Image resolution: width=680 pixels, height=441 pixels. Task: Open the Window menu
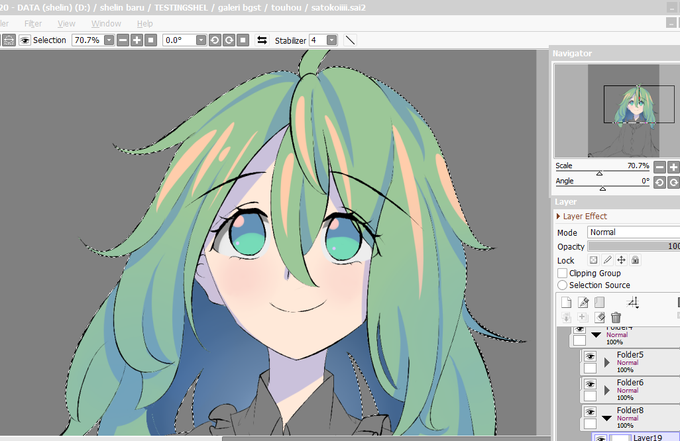click(106, 23)
